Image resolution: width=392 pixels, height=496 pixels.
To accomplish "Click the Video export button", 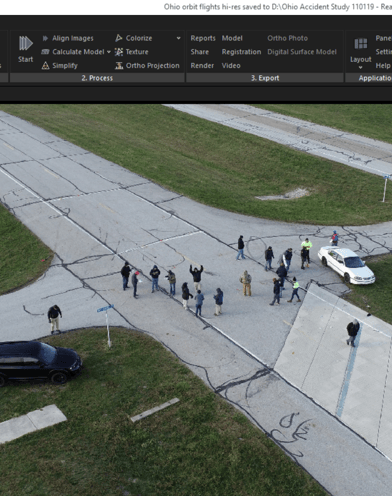I will click(x=231, y=66).
